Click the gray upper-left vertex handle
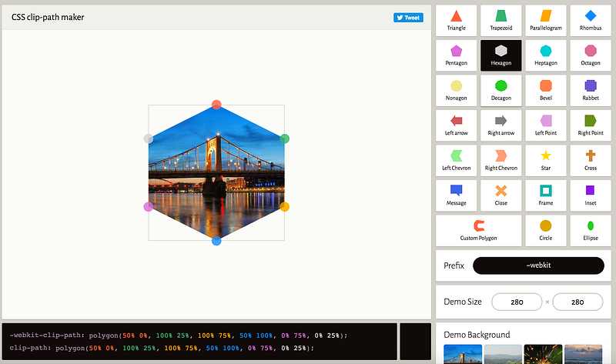The image size is (616, 364). tap(148, 139)
